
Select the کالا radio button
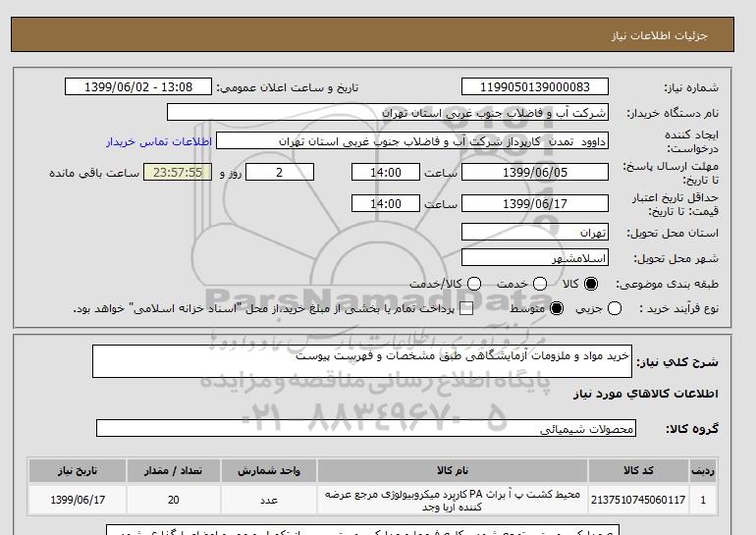(x=591, y=284)
